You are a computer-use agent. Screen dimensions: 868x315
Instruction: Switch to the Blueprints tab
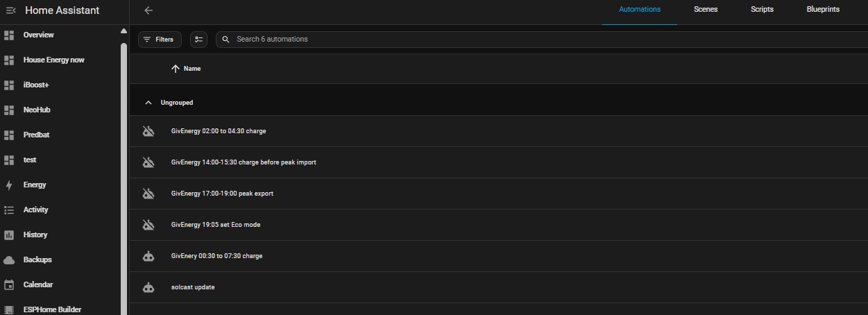click(823, 10)
